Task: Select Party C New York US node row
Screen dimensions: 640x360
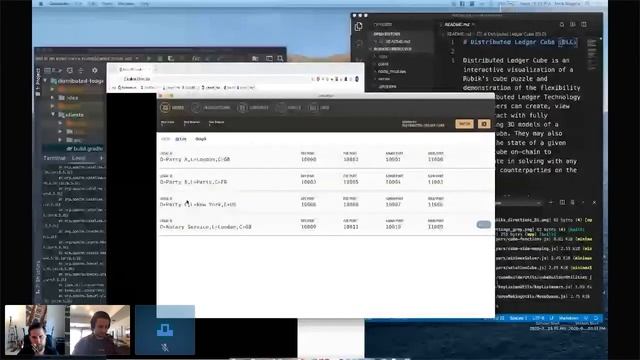Action: (326, 202)
